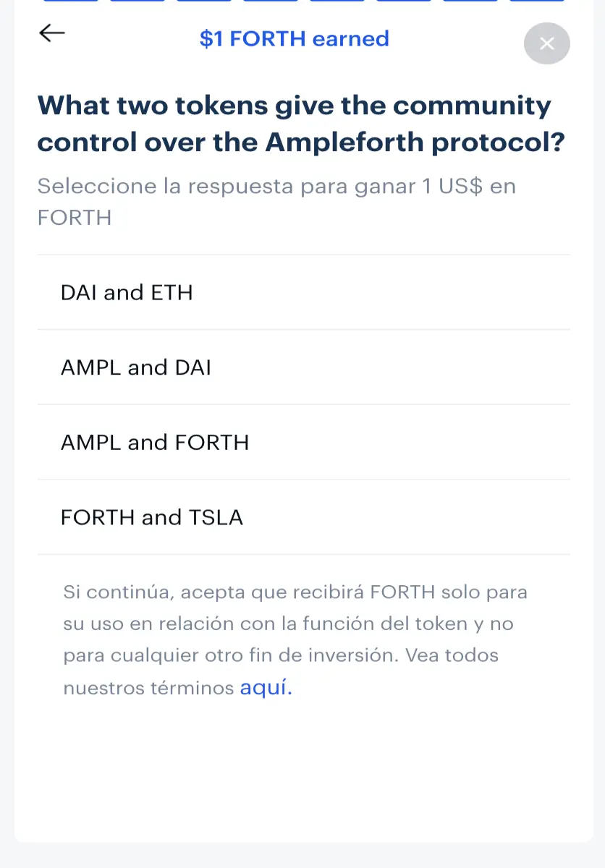Tap the second progress segment at top
Screen dimensions: 605x868
point(137,1)
